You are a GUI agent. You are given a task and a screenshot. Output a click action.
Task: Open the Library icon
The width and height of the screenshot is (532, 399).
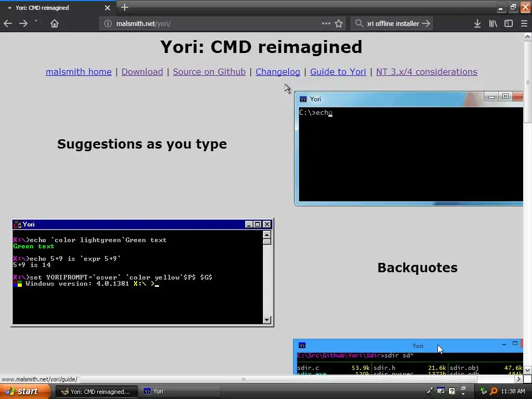click(493, 23)
